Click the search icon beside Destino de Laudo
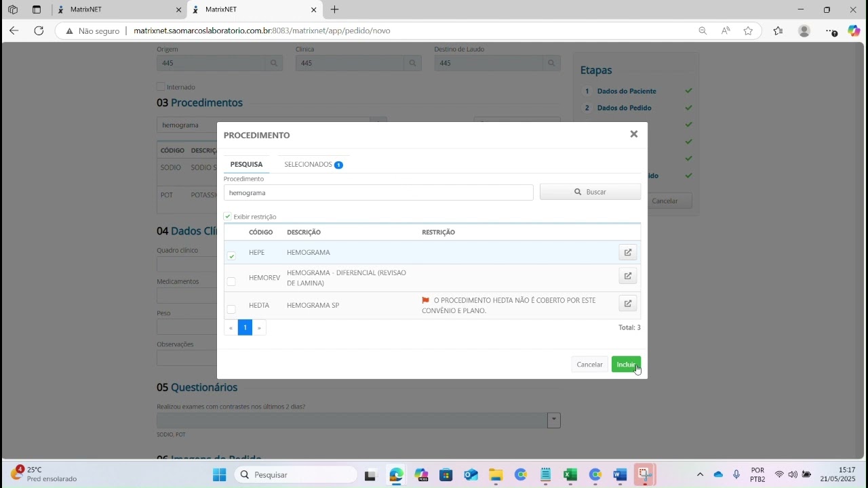 tap(552, 63)
